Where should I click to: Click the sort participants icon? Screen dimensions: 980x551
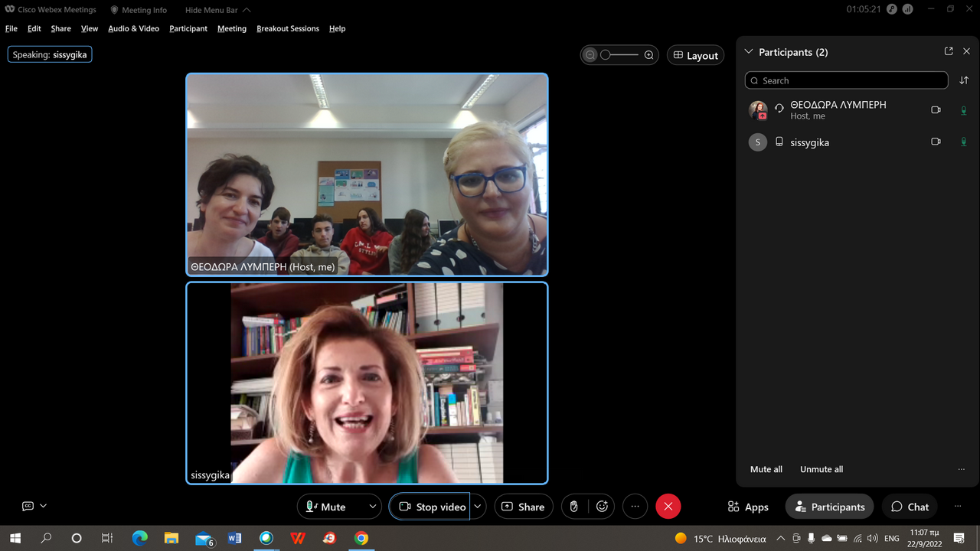(964, 80)
